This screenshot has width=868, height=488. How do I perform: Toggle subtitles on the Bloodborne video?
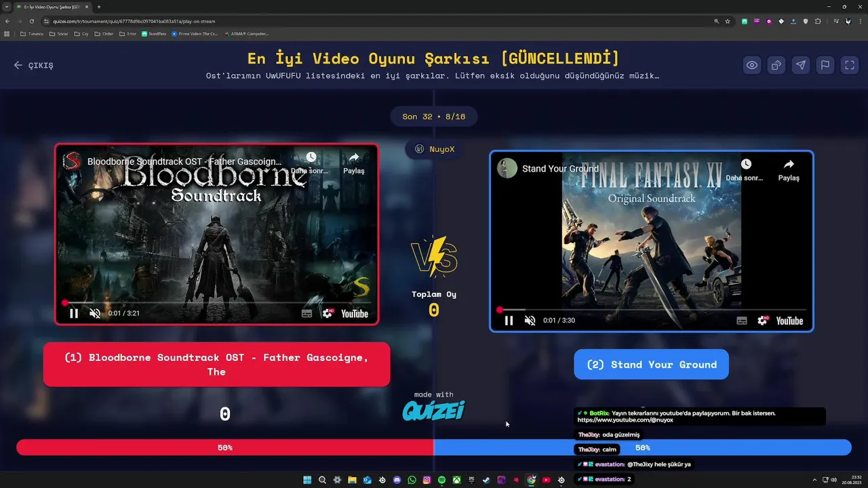307,313
